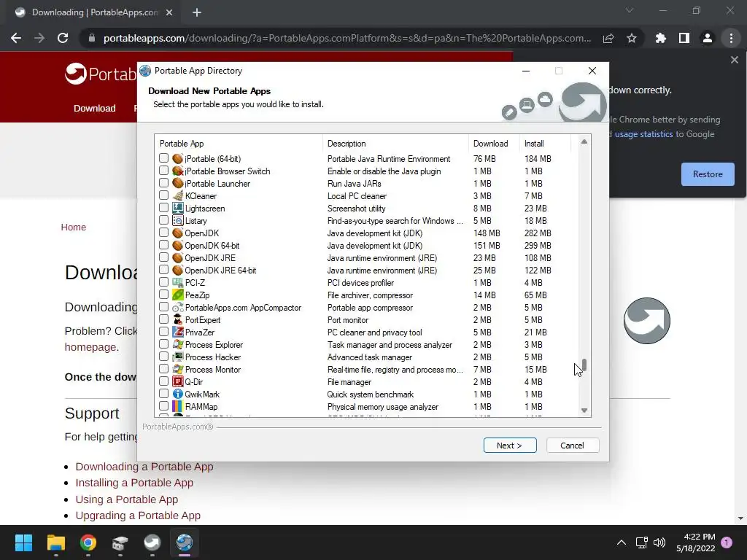Sort by Download column header
This screenshot has width=747, height=560.
(x=494, y=144)
